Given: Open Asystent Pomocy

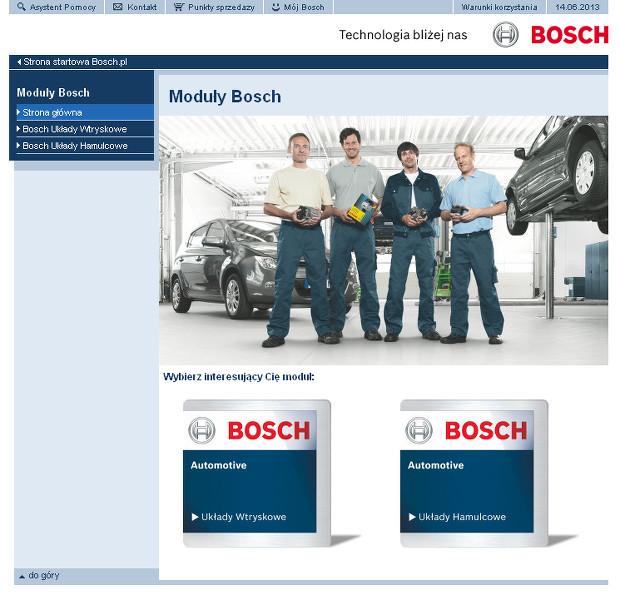Looking at the screenshot, I should 62,7.
